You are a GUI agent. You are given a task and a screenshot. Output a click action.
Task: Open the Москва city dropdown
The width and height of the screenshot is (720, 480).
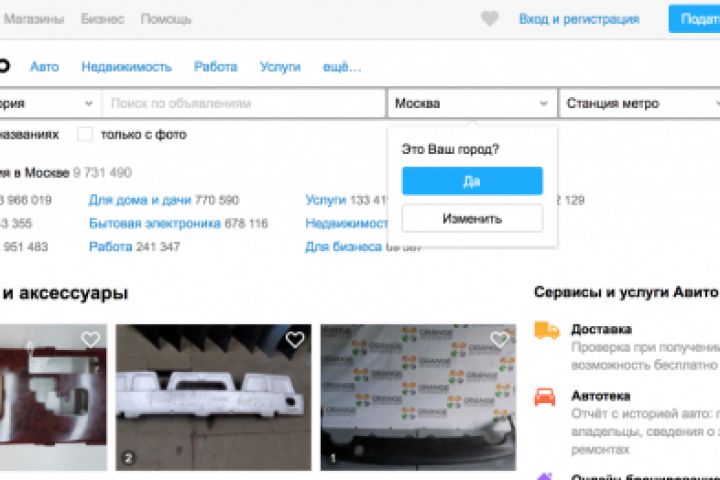(x=472, y=103)
